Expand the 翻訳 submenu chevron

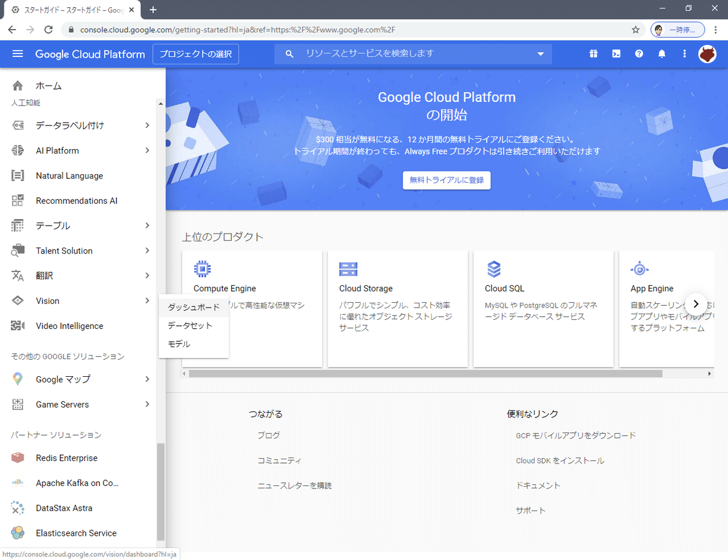click(x=147, y=276)
